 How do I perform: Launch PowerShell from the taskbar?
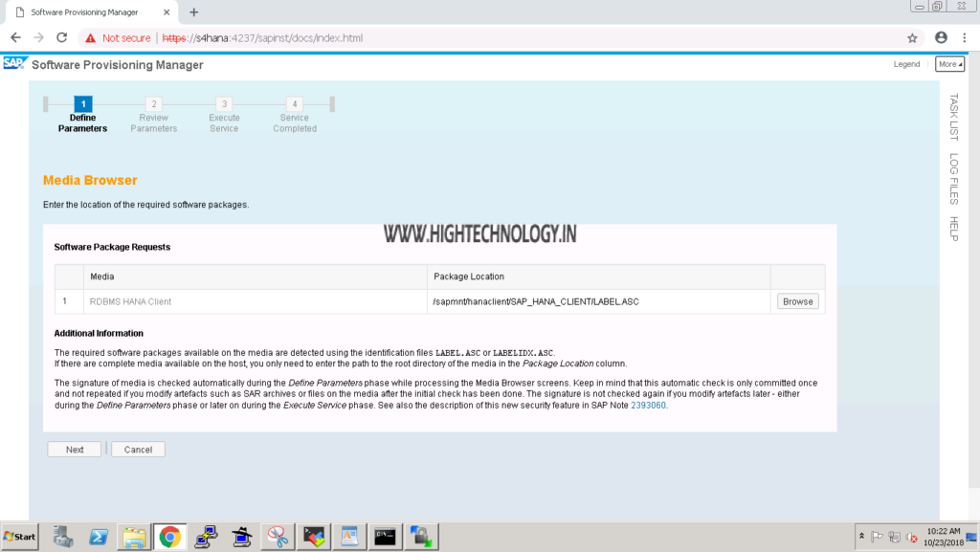pos(99,537)
